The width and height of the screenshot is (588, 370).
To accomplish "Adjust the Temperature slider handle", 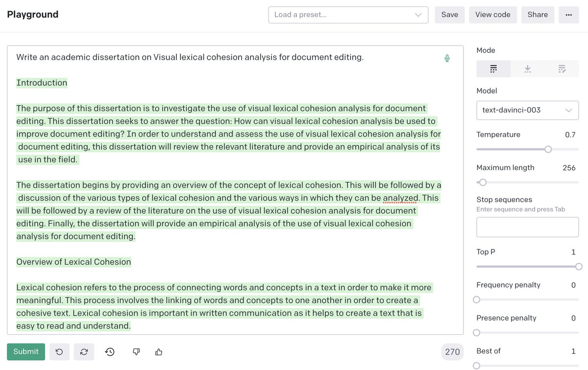I will [548, 149].
